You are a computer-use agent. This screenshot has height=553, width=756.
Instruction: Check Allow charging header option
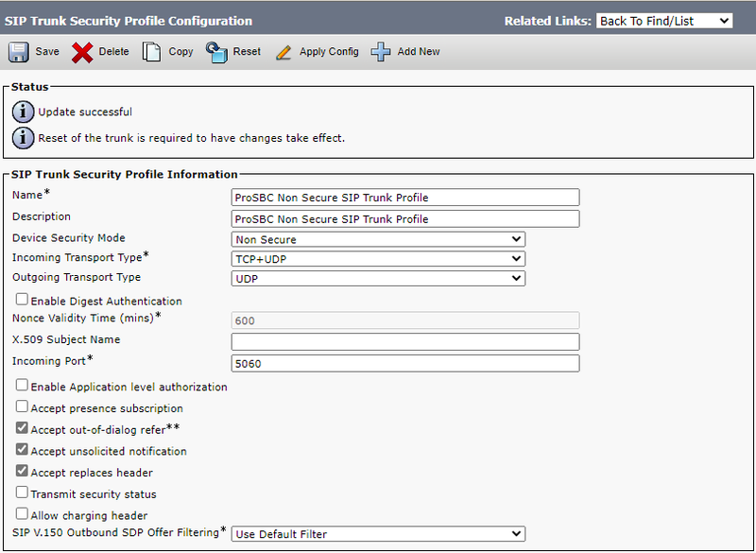pyautogui.click(x=22, y=513)
